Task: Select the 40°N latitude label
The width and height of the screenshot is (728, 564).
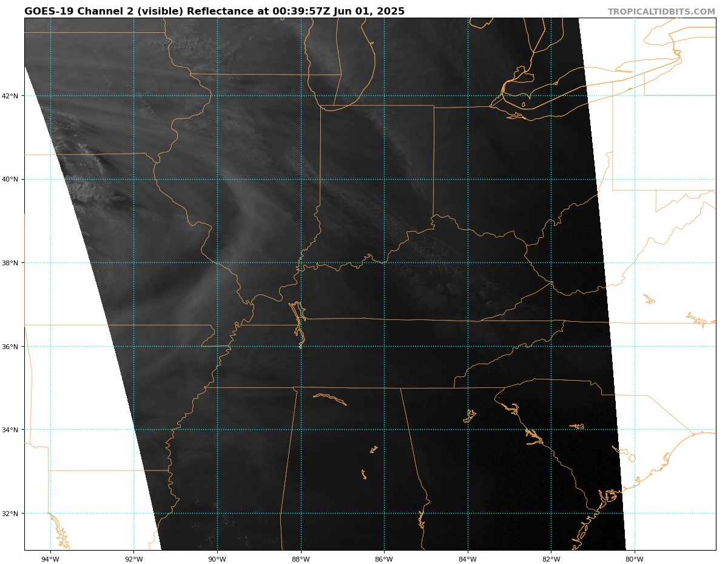Action: pos(10,179)
